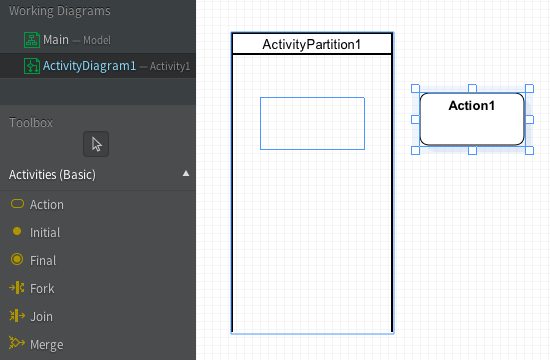Click Action1's top-left resize handle

click(x=415, y=88)
